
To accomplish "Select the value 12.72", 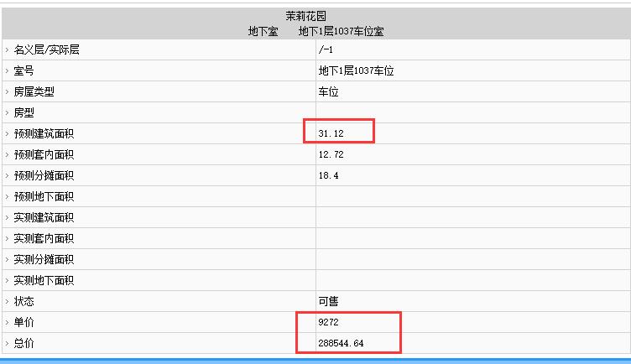I will pos(331,154).
